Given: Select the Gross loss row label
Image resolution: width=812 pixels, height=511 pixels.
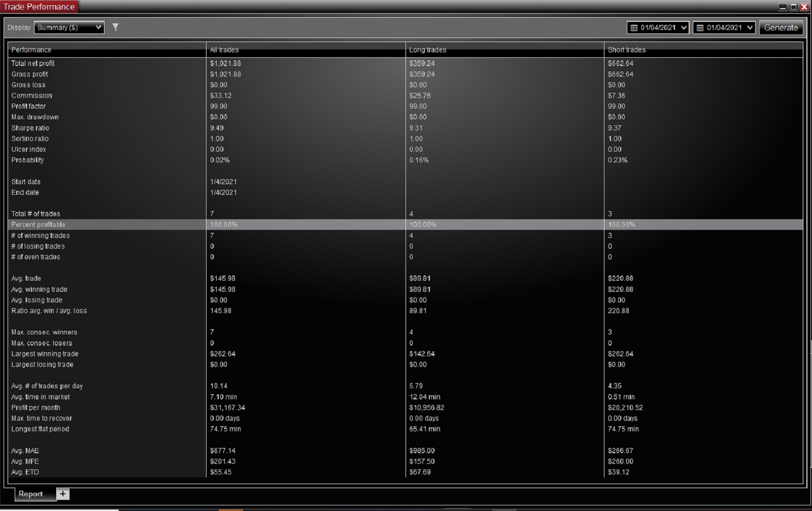Looking at the screenshot, I should 28,85.
